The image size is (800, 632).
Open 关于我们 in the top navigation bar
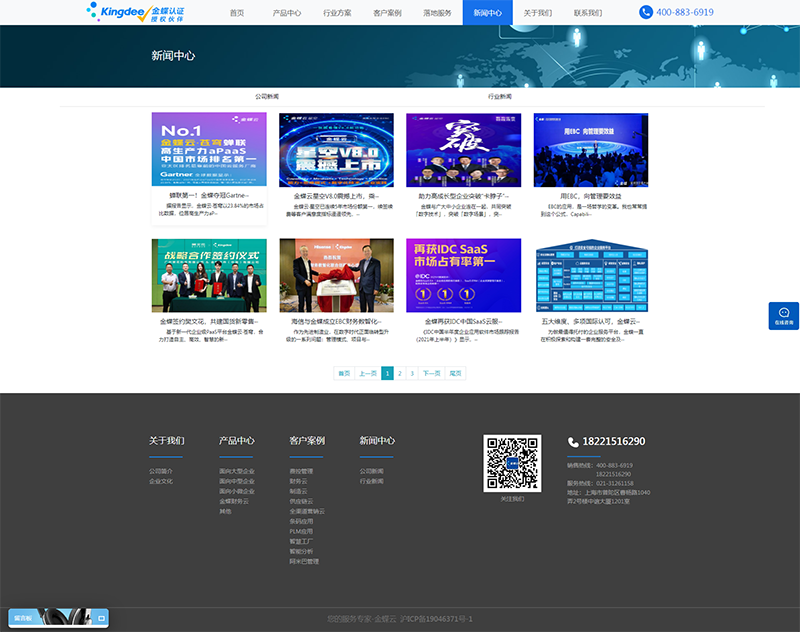[x=538, y=13]
